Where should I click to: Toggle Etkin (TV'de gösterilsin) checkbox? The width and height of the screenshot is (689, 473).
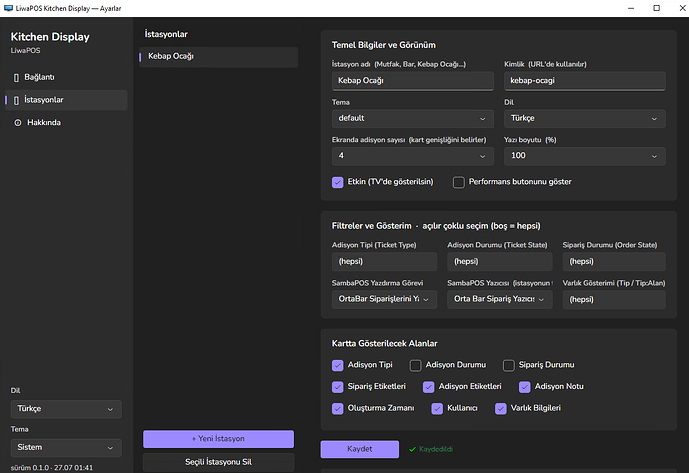coord(337,182)
